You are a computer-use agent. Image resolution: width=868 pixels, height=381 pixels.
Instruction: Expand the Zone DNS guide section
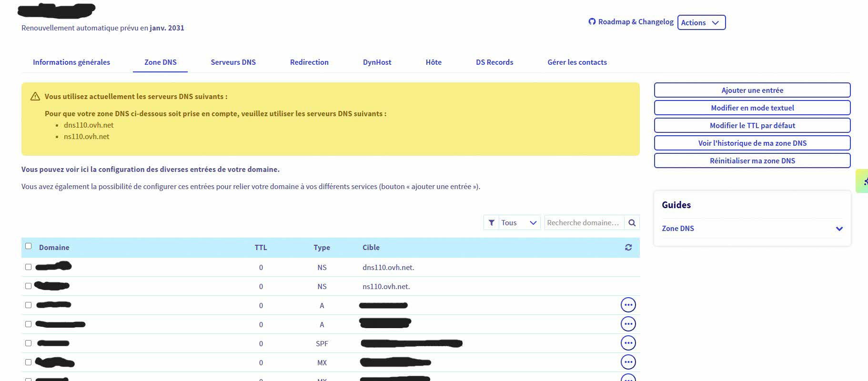[x=839, y=229]
